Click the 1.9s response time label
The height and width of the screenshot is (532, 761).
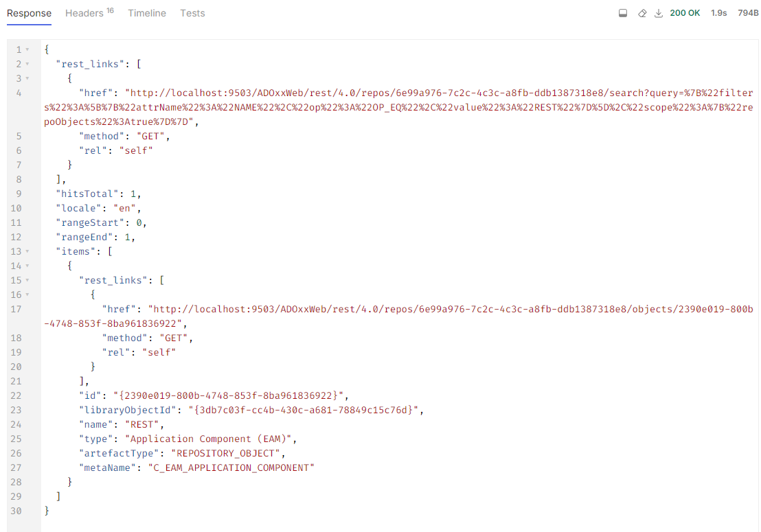[x=718, y=13]
